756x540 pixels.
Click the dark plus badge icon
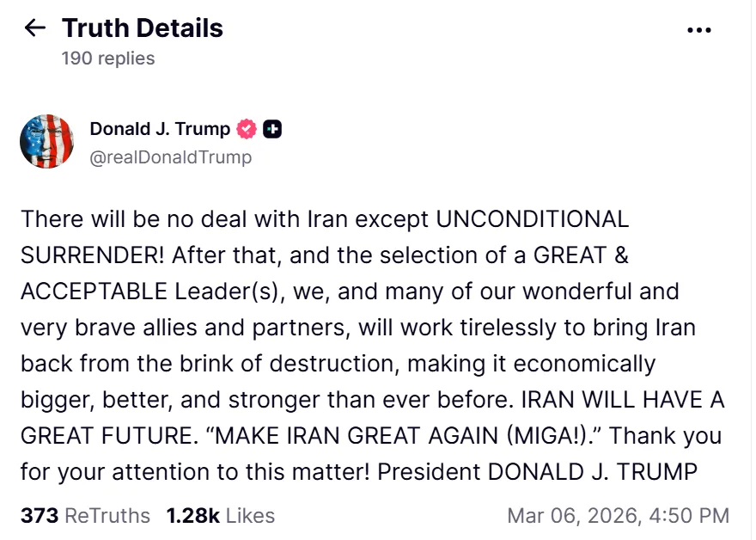272,129
